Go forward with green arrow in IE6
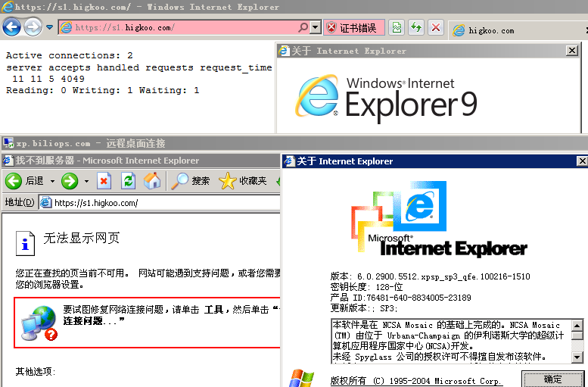Image resolution: width=588 pixels, height=387 pixels. point(70,181)
